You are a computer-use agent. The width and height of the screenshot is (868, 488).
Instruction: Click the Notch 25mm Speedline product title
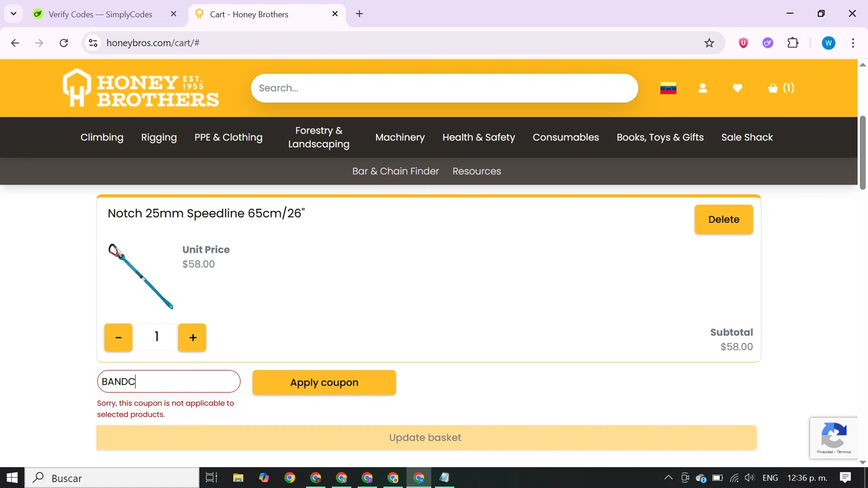tap(206, 213)
